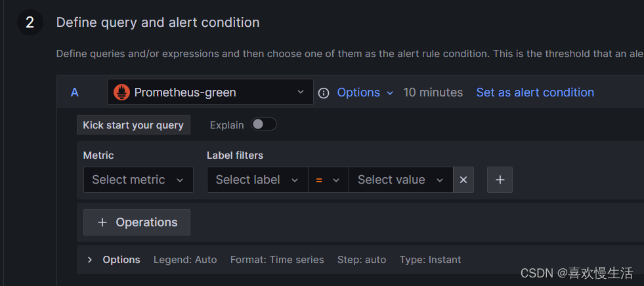Expand the query Options row chevron
Image resolution: width=644 pixels, height=286 pixels.
(90, 260)
